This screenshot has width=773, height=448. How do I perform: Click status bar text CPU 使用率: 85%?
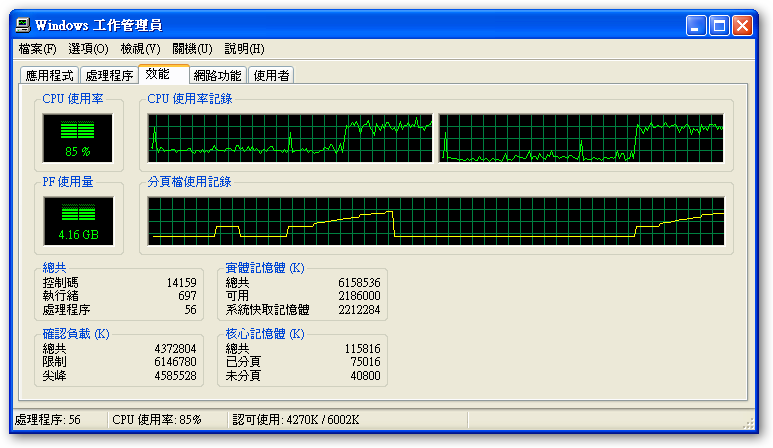[x=157, y=420]
